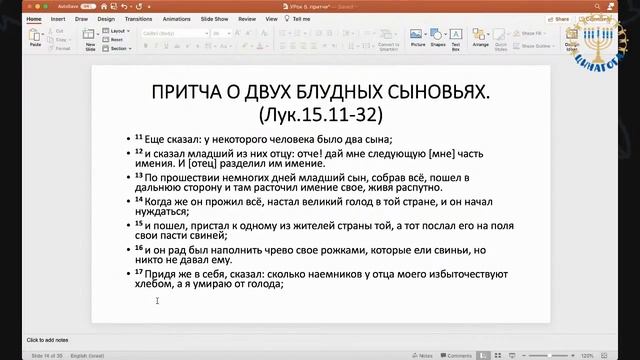This screenshot has height=360, width=640.
Task: Click the Click to add notes field
Action: 47,340
